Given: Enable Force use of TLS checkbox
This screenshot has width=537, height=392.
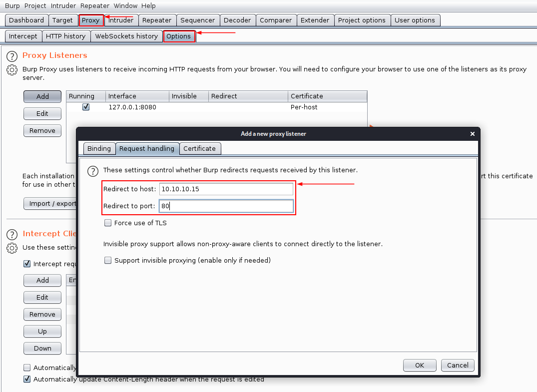Looking at the screenshot, I should (x=108, y=223).
